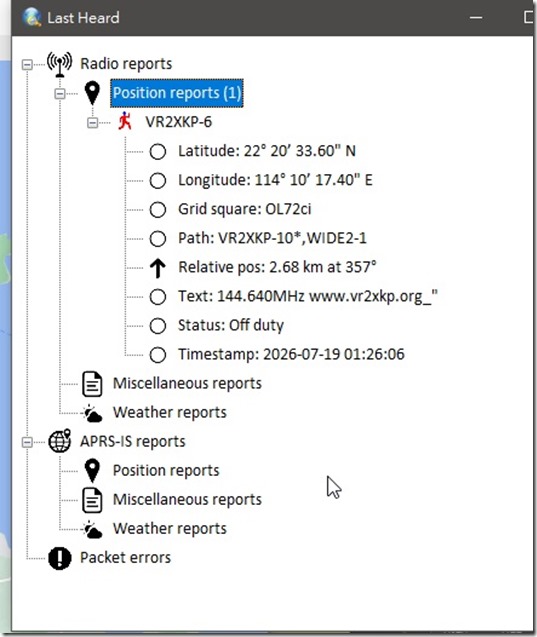This screenshot has width=537, height=637.
Task: Minimize the Last Heard window
Action: coord(476,18)
